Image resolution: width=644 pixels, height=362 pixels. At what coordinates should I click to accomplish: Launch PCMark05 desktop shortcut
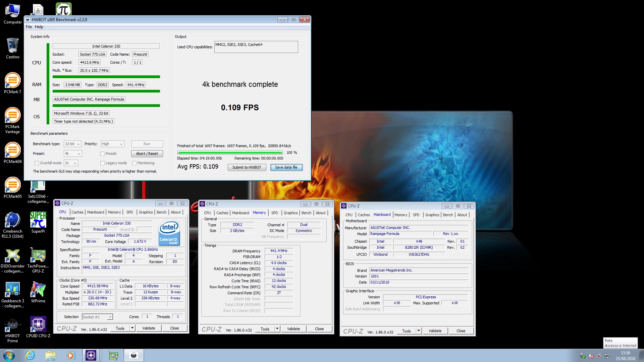click(x=12, y=188)
